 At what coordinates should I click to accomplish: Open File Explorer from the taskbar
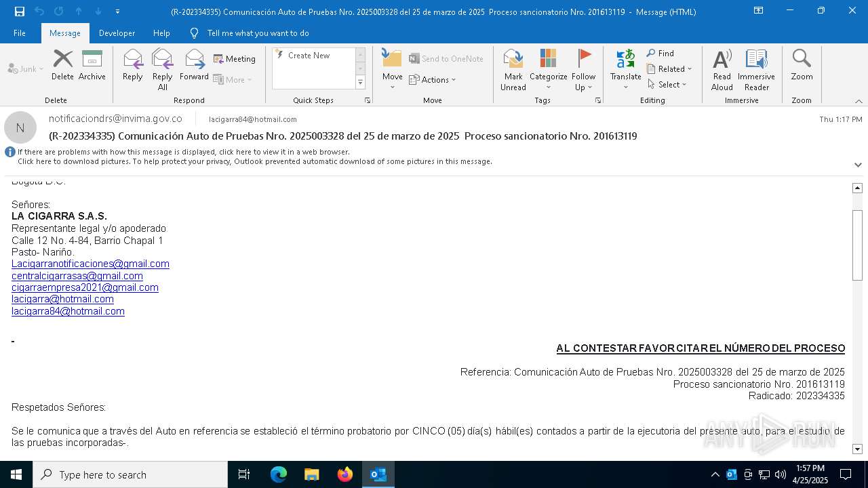click(312, 474)
